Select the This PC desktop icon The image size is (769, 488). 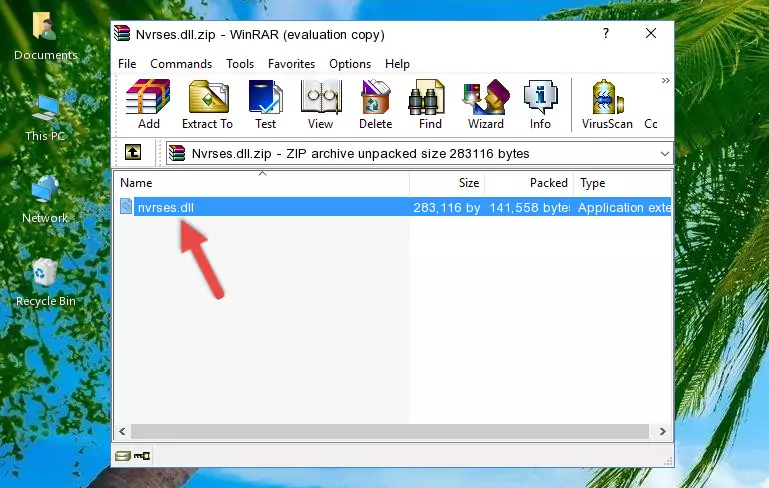(x=45, y=118)
